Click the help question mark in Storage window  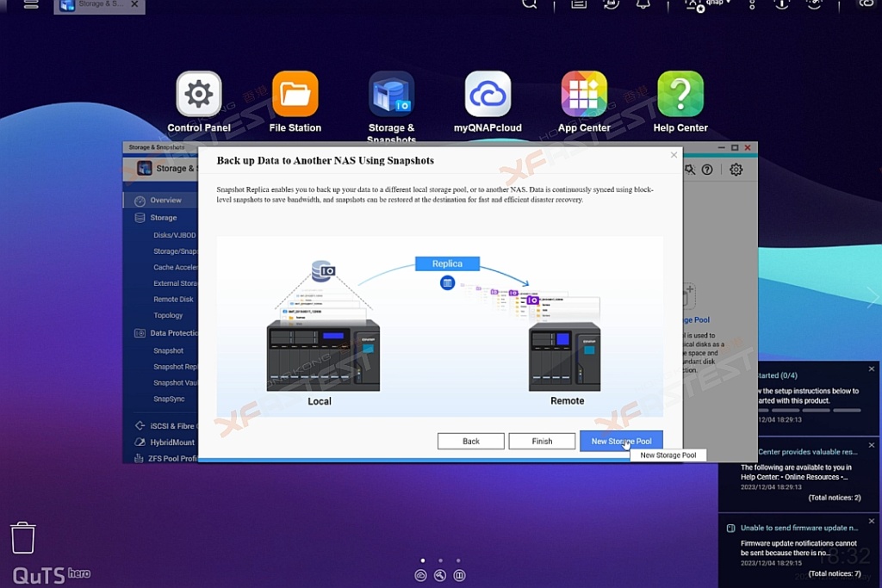coord(707,170)
